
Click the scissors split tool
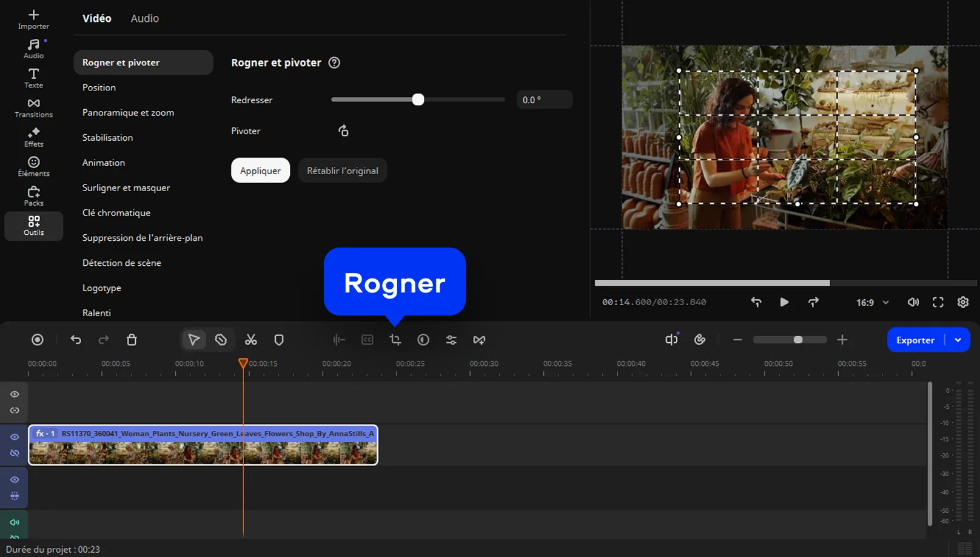pyautogui.click(x=250, y=340)
